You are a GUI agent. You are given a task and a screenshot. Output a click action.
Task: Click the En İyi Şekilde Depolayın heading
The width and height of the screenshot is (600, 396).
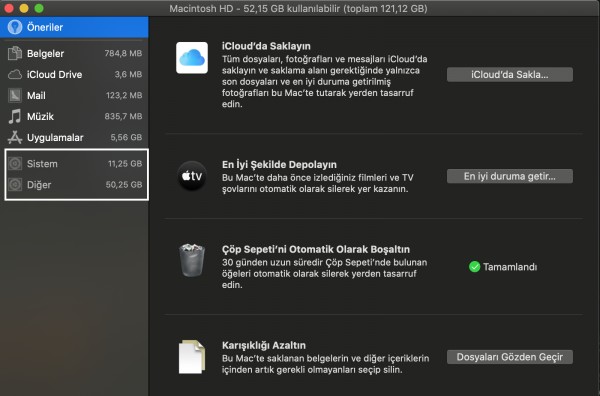[x=279, y=165]
